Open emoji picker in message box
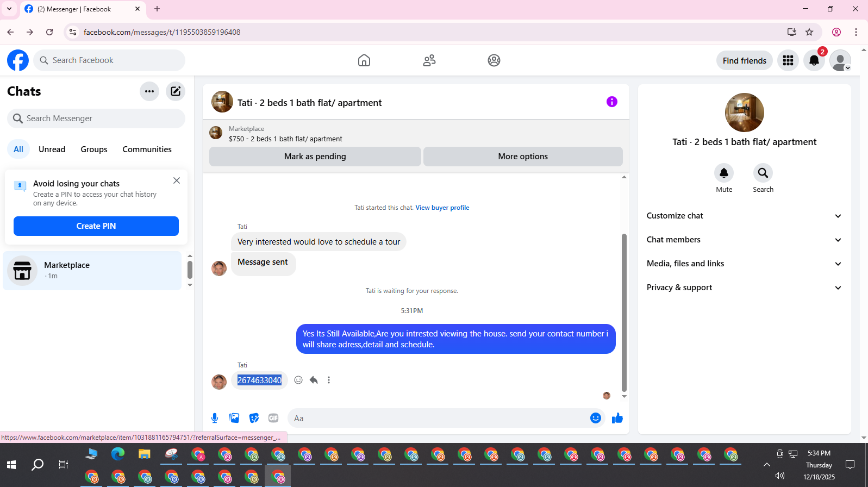Screen dimensions: 868x487 (x=596, y=418)
